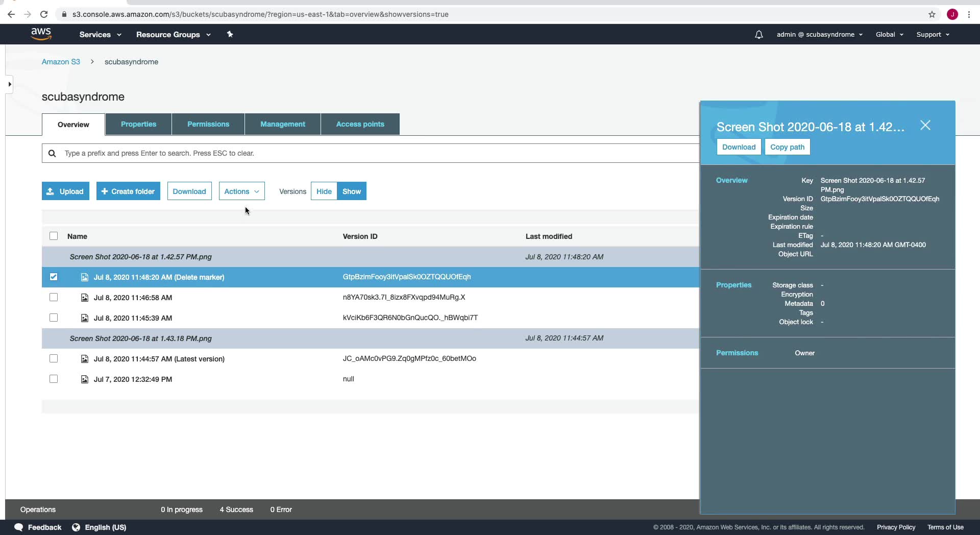Open the browser profile avatar
Image resolution: width=980 pixels, height=535 pixels.
coord(952,14)
